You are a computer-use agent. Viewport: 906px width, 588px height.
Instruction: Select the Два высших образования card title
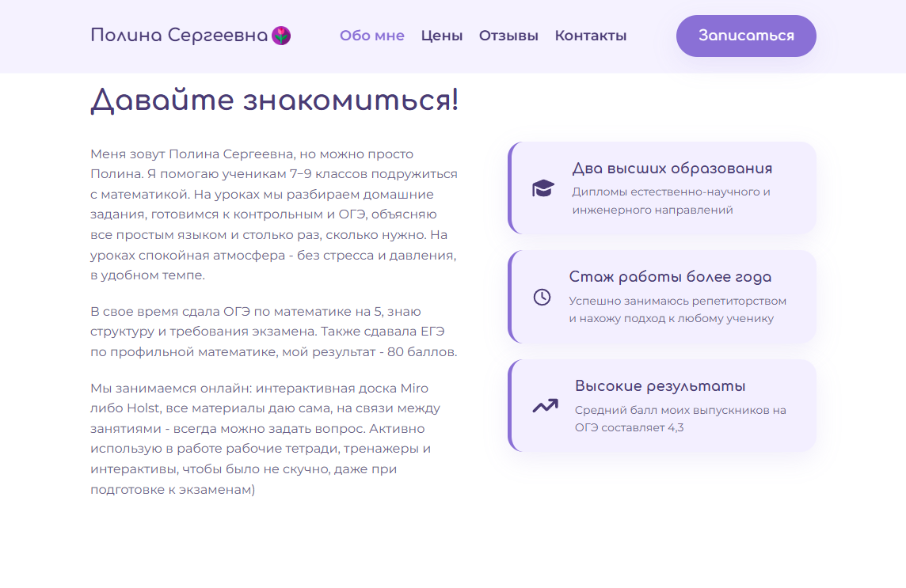672,168
